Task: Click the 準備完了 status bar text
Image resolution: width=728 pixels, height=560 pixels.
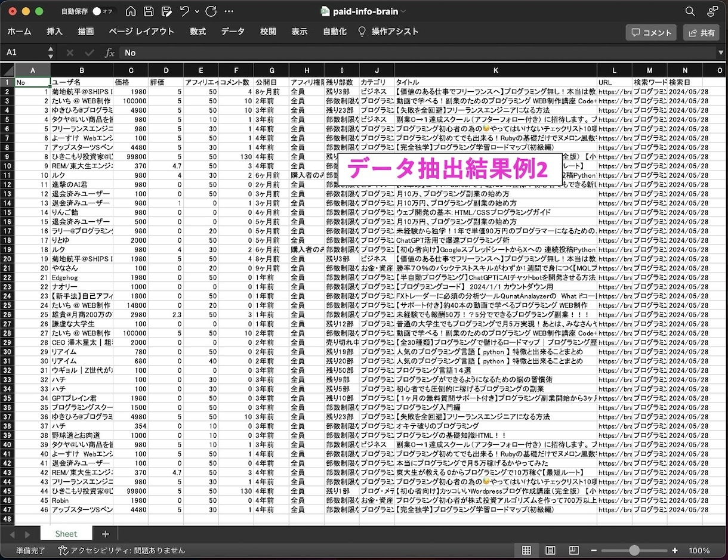Action: [x=30, y=550]
